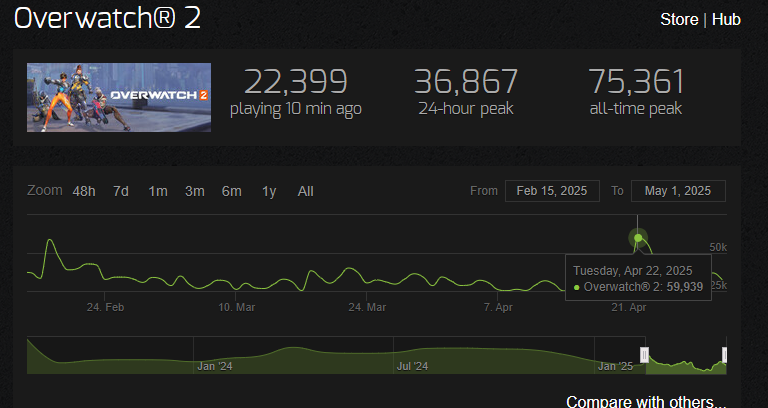Viewport: 768px width, 408px height.
Task: Click the Jul '24 navigator label
Action: point(412,366)
